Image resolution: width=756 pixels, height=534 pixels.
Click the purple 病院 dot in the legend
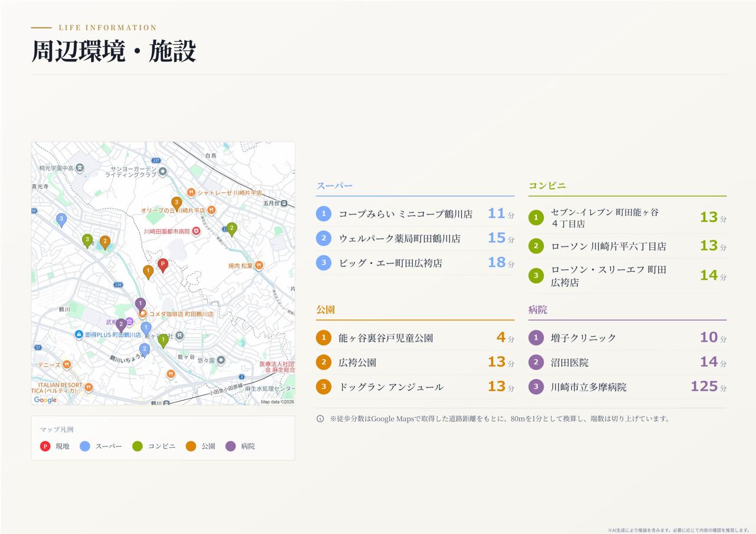(x=230, y=446)
